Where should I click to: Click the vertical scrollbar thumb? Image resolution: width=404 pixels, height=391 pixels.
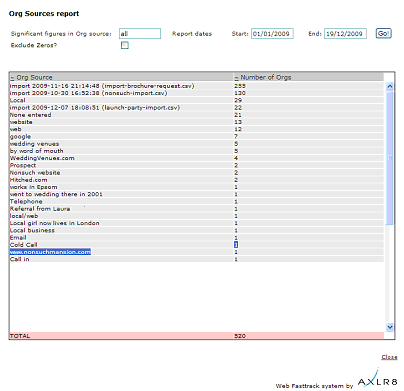(389, 158)
